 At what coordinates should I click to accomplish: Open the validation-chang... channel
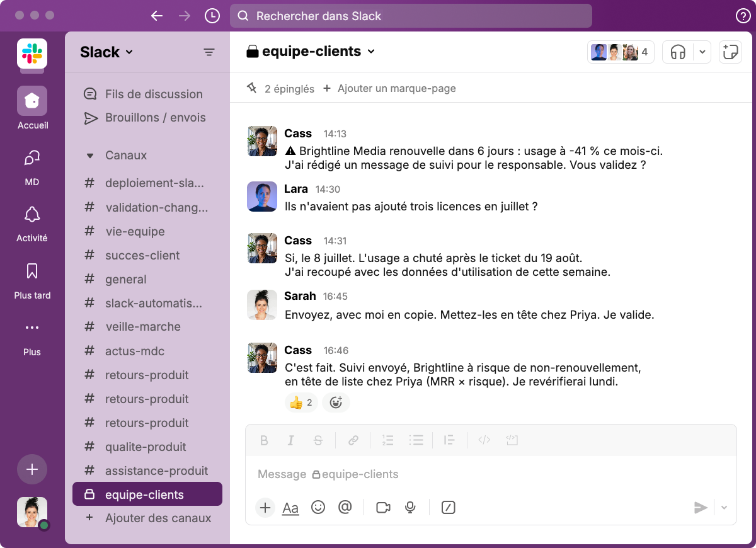pos(147,207)
